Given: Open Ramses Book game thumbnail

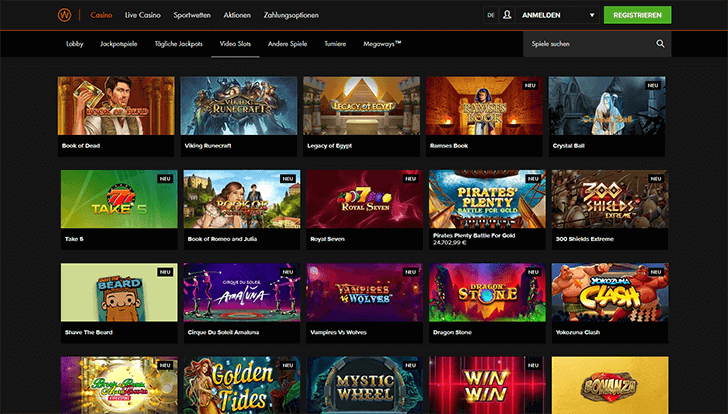Looking at the screenshot, I should [484, 106].
